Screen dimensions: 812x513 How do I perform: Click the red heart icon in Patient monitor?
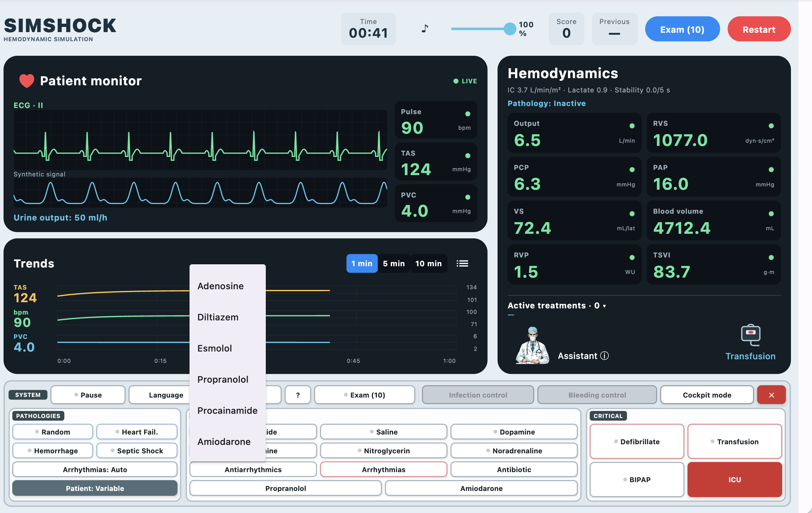point(27,81)
